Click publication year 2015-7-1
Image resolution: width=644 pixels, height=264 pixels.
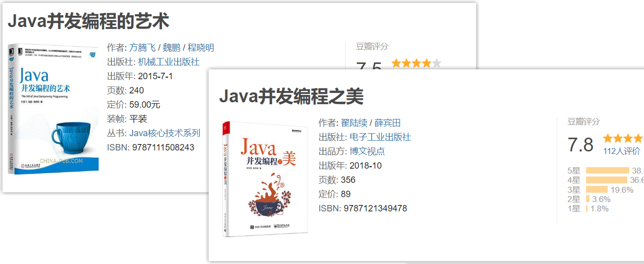[x=156, y=76]
